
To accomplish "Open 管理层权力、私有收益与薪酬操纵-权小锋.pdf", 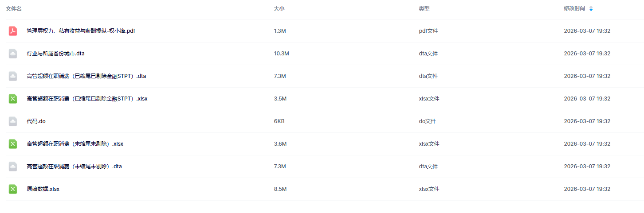I will tap(81, 31).
